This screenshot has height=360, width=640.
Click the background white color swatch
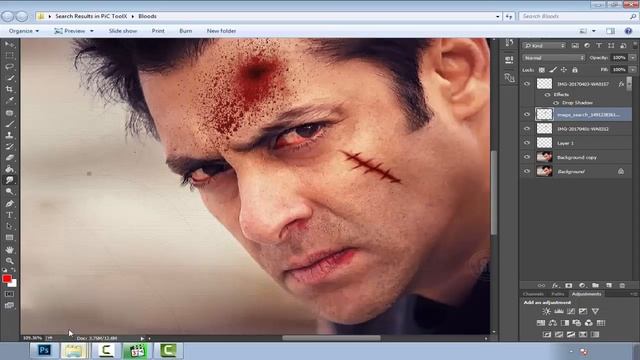pos(13,284)
